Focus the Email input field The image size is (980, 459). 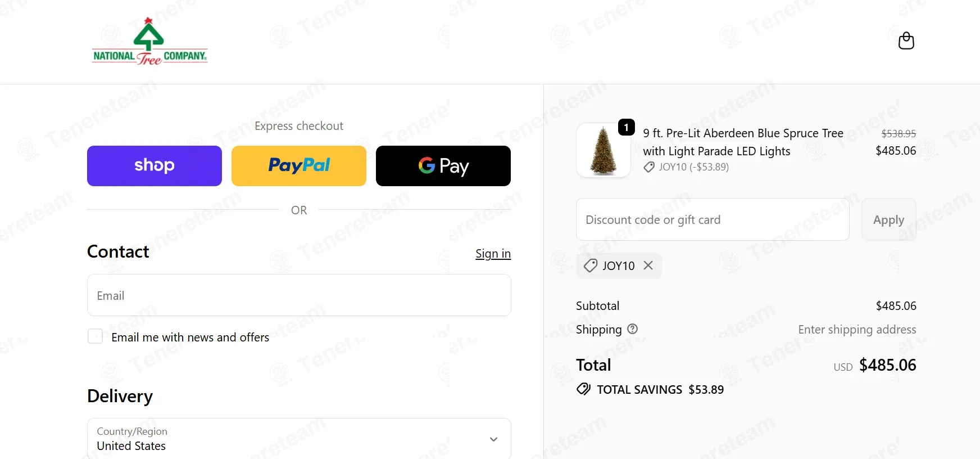[299, 295]
